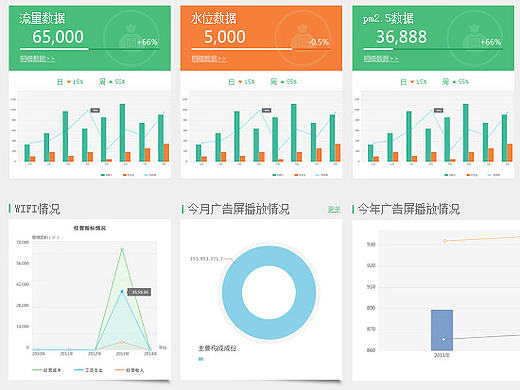The image size is (520, 390).
Task: Click 2011年 axis label in yearly chart
Action: (442, 355)
